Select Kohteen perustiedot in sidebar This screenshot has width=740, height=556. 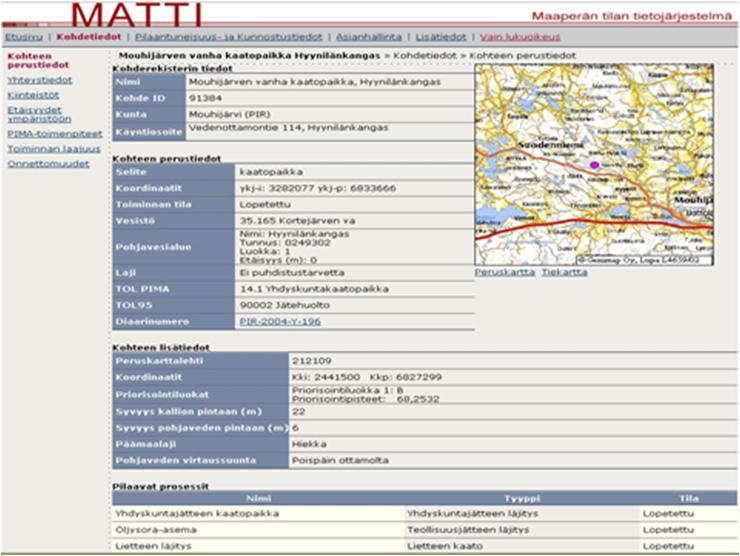coord(38,60)
